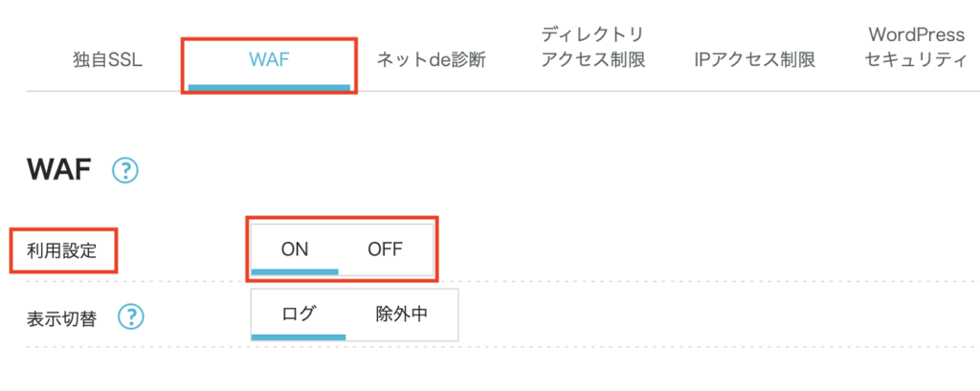The height and width of the screenshot is (391, 980).
Task: Select the WAF tab
Action: pyautogui.click(x=268, y=60)
